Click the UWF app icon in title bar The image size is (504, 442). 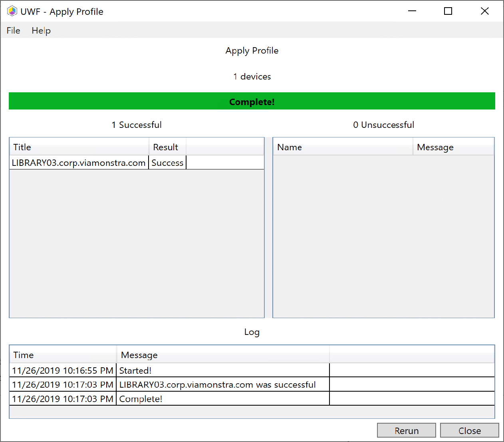pyautogui.click(x=12, y=11)
